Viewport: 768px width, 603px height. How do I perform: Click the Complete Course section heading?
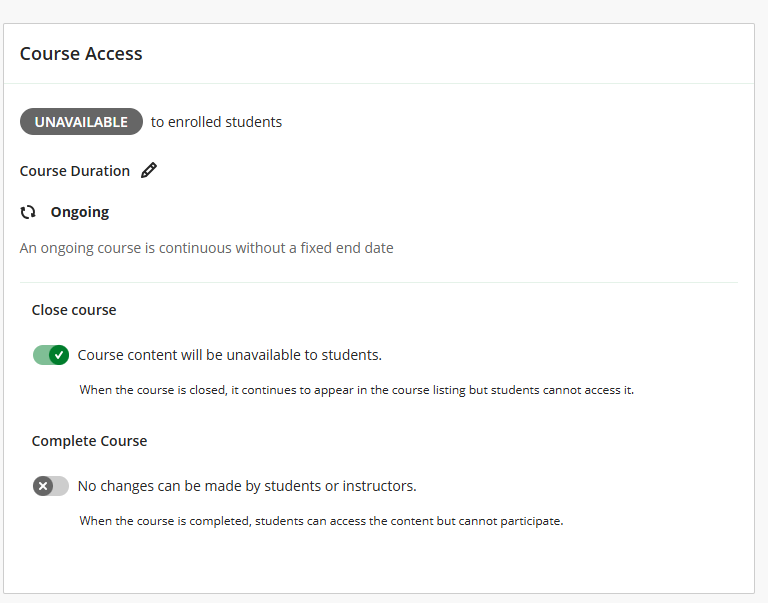click(89, 441)
